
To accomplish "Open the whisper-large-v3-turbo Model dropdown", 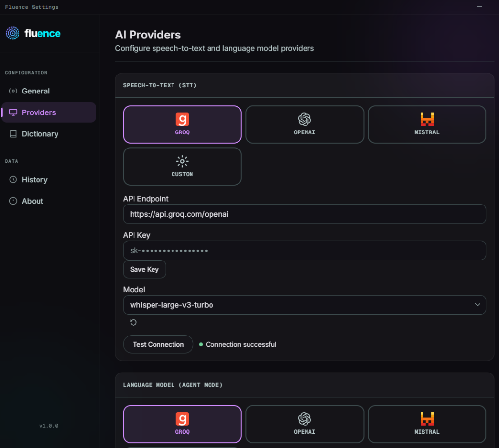I will (x=305, y=305).
